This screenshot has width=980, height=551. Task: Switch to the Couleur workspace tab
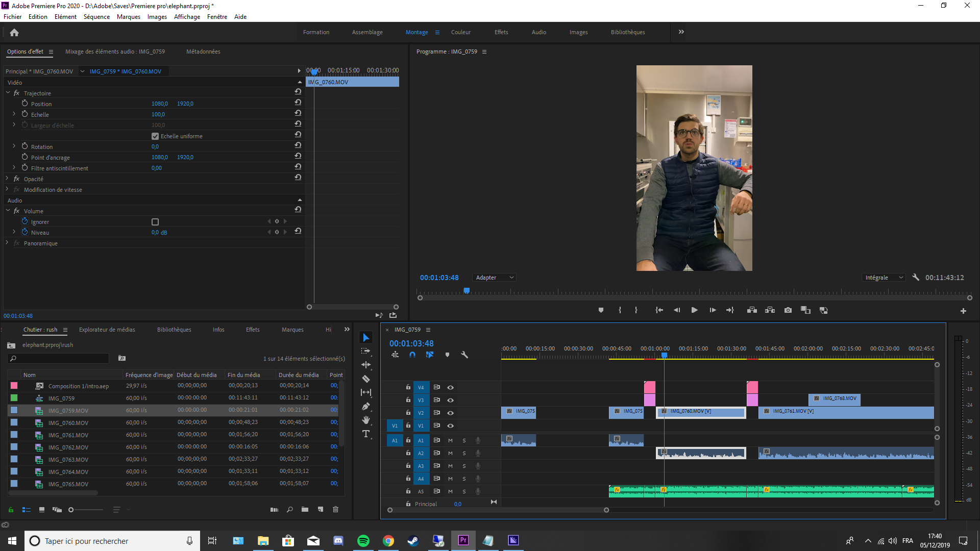pos(460,32)
